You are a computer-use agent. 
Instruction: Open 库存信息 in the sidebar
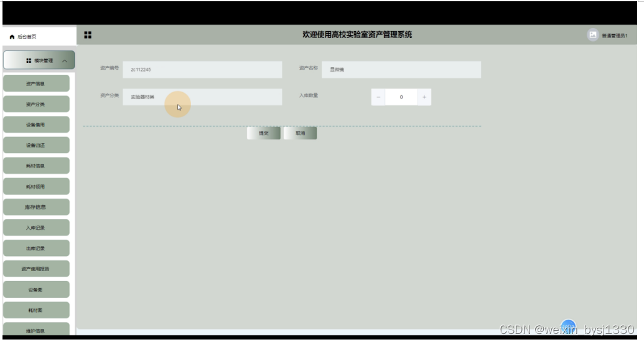click(36, 207)
